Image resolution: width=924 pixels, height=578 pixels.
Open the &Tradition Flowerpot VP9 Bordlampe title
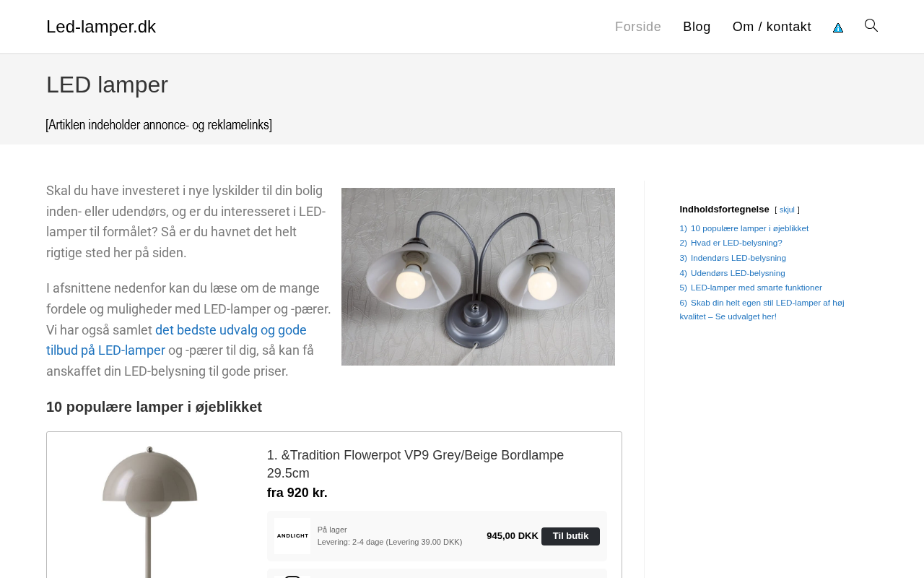[x=415, y=464]
